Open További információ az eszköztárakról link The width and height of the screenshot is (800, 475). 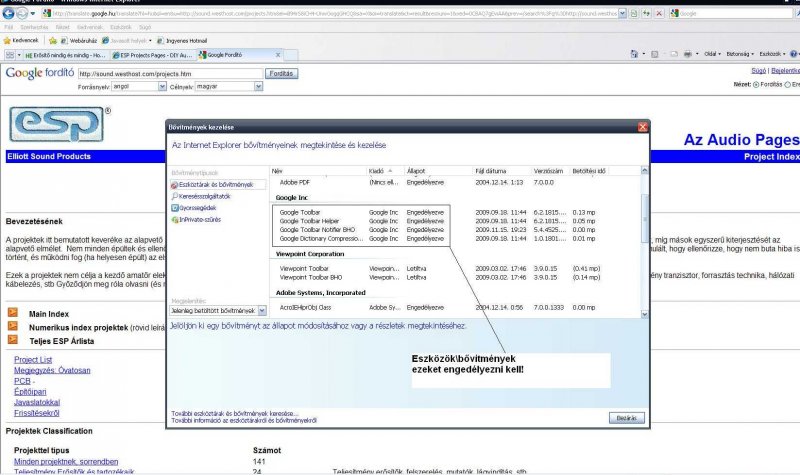tap(244, 420)
